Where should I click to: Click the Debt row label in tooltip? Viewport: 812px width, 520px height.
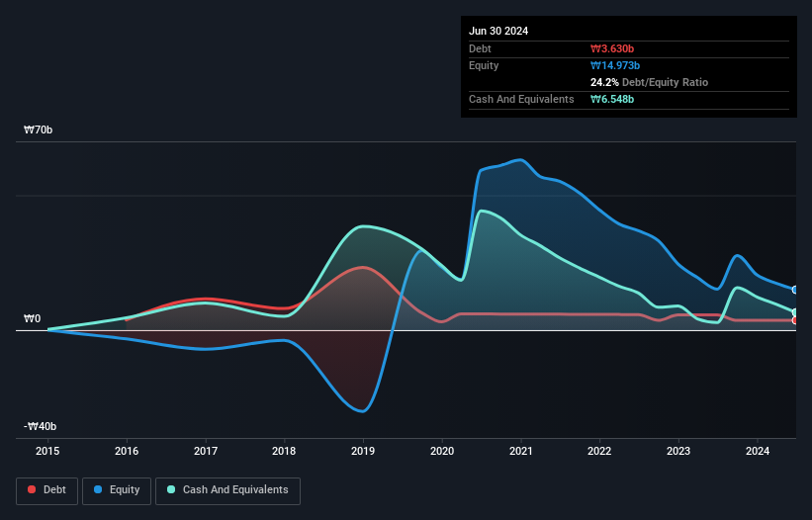point(480,48)
